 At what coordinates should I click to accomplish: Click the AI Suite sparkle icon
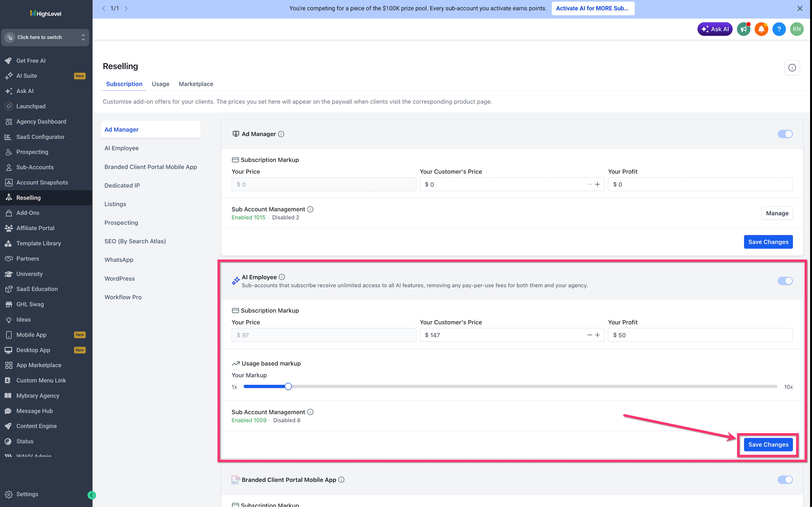tap(9, 76)
